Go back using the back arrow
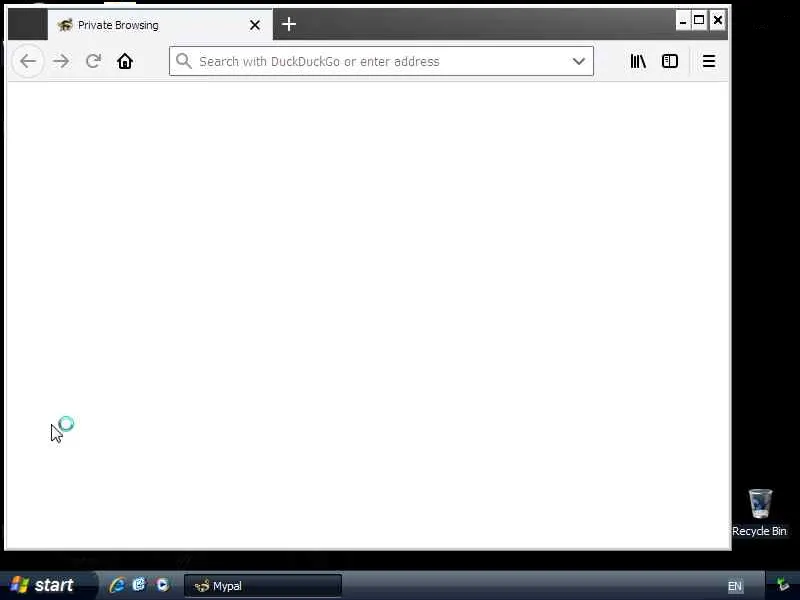 [28, 61]
